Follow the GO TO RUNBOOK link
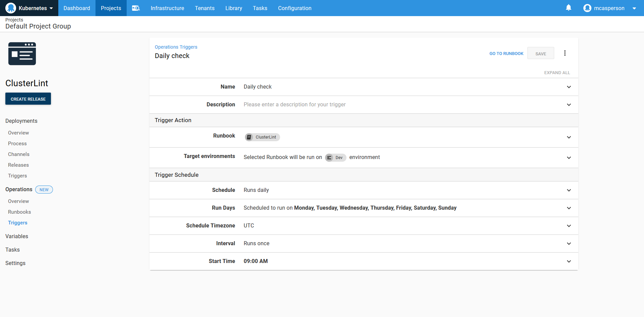Image resolution: width=644 pixels, height=317 pixels. (506, 53)
